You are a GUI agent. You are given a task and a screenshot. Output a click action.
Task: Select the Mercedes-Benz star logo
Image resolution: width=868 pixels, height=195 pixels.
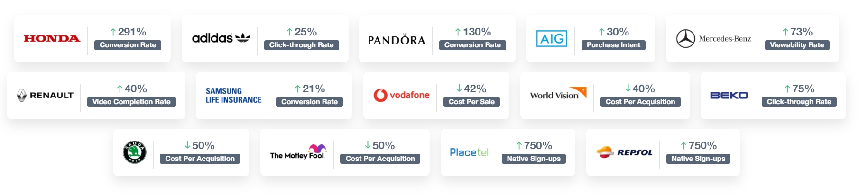pos(685,39)
